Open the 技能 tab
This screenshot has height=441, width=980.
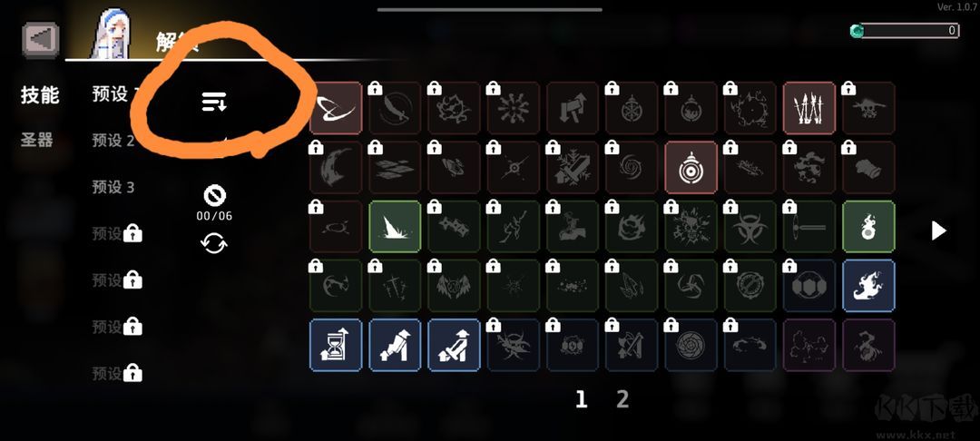coord(40,95)
